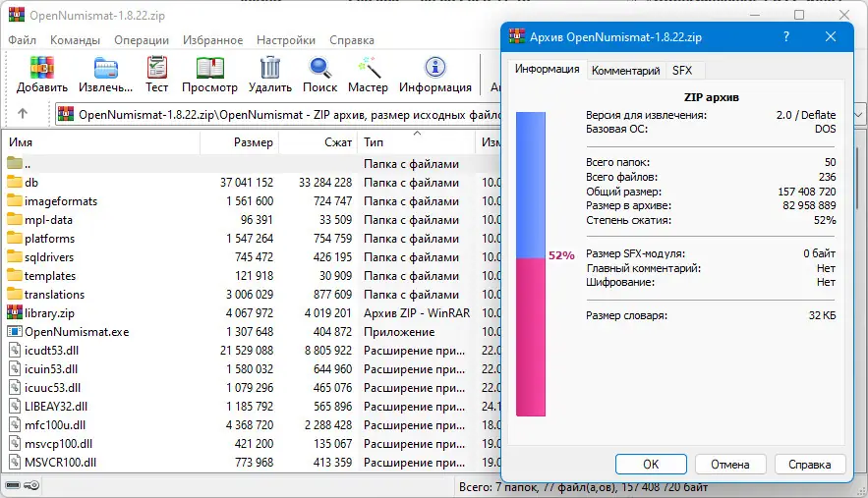Open the address bar dropdown arrow
The height and width of the screenshot is (498, 868).
coord(858,115)
